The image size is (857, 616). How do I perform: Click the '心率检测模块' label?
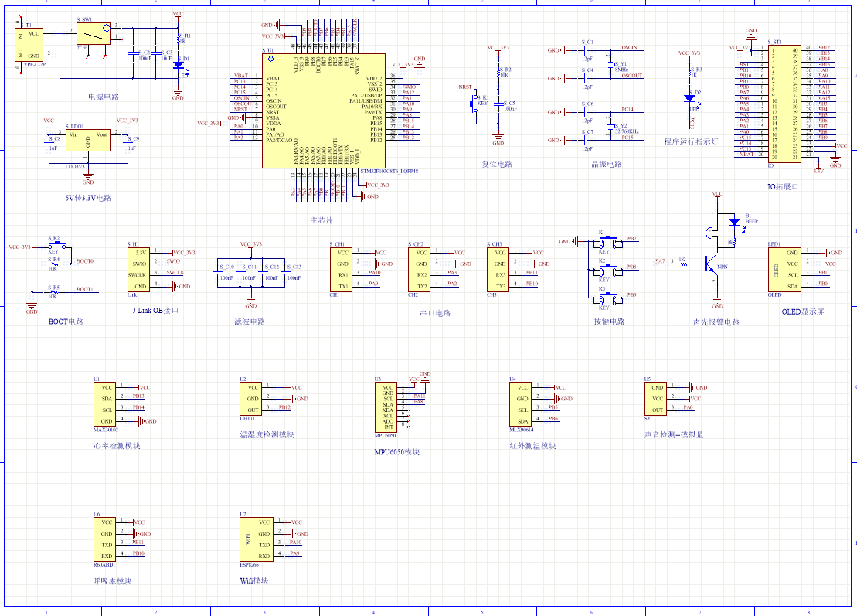[117, 445]
